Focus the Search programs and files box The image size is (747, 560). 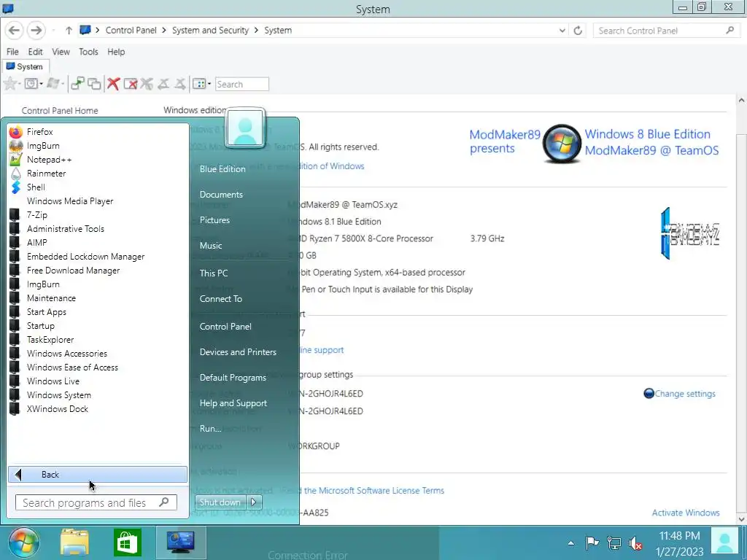[96, 502]
